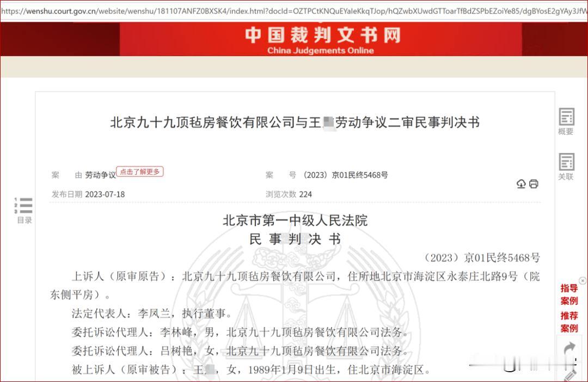Click the China Judgements Online subtitle
This screenshot has width=588, height=382.
[321, 51]
